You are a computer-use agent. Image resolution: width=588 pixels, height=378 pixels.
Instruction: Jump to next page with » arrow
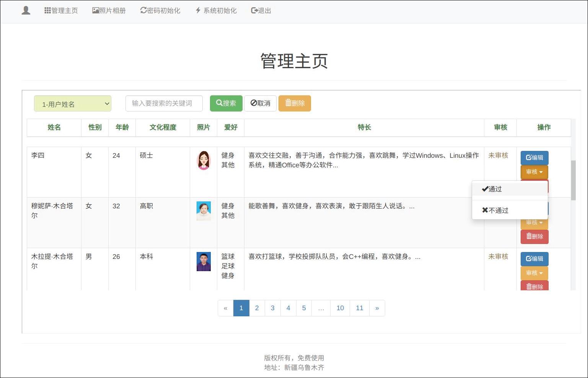377,308
